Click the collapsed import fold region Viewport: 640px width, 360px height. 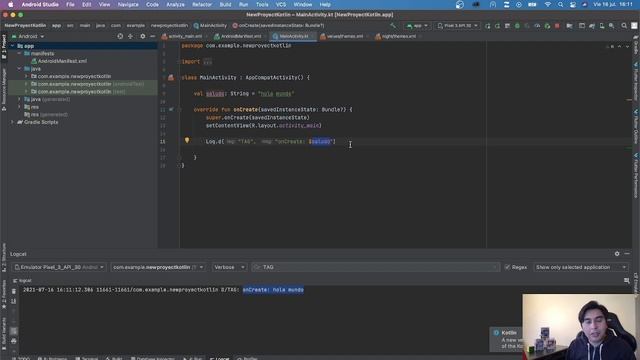pyautogui.click(x=207, y=62)
